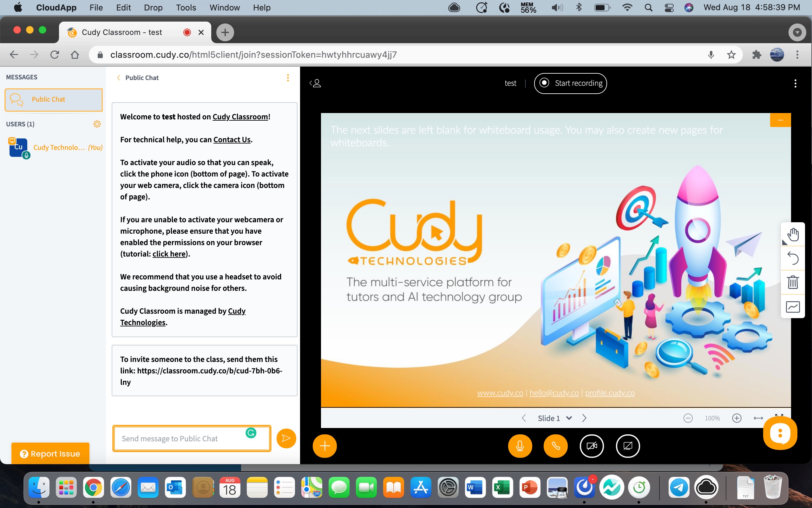Image resolution: width=812 pixels, height=508 pixels.
Task: Open the browser profile avatar
Action: 777,54
